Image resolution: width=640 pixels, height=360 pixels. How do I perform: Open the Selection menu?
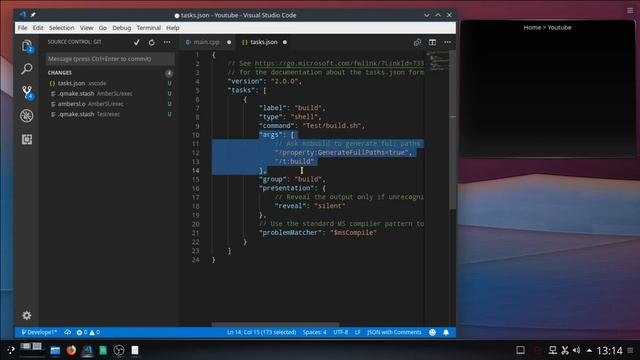click(62, 28)
